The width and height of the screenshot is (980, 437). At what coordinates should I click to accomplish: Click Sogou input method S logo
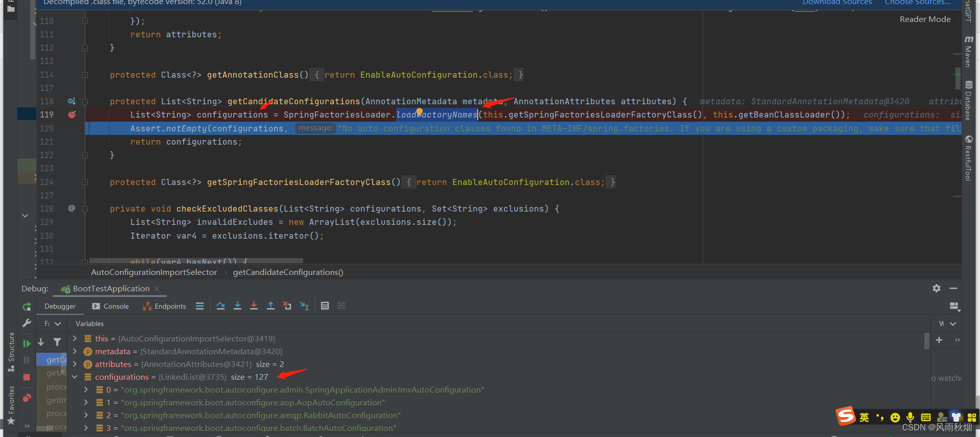(846, 416)
